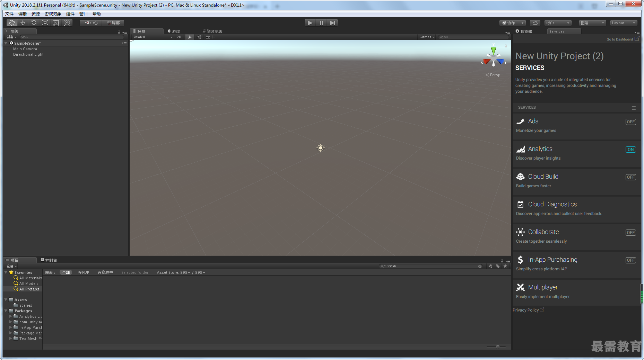
Task: Open the cloud services icon button
Action: 535,23
